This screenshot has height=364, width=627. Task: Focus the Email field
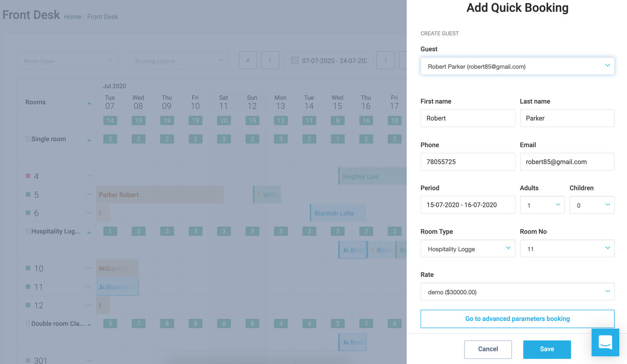(567, 162)
